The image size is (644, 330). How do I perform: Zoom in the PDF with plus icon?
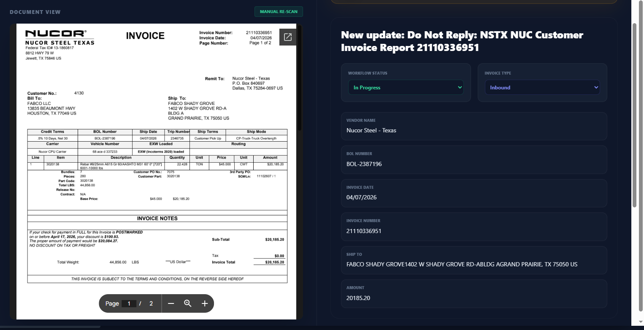click(x=205, y=303)
